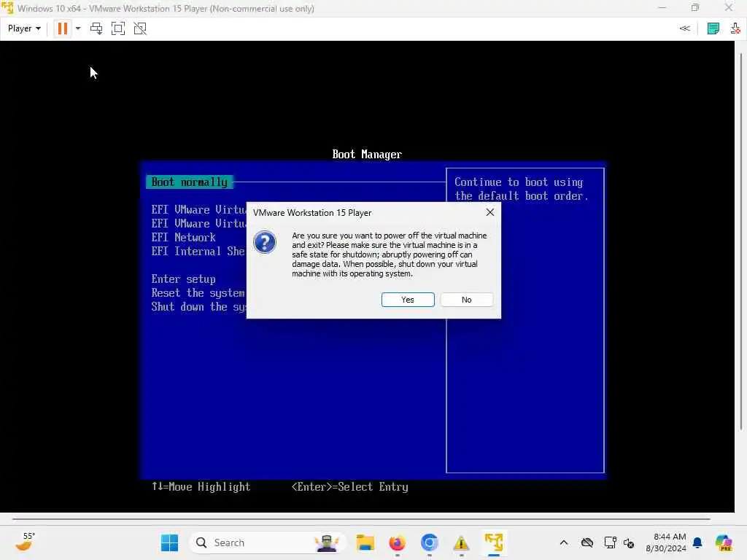Click the Enter=Select Entry hint text
The height and width of the screenshot is (560, 747).
[349, 486]
